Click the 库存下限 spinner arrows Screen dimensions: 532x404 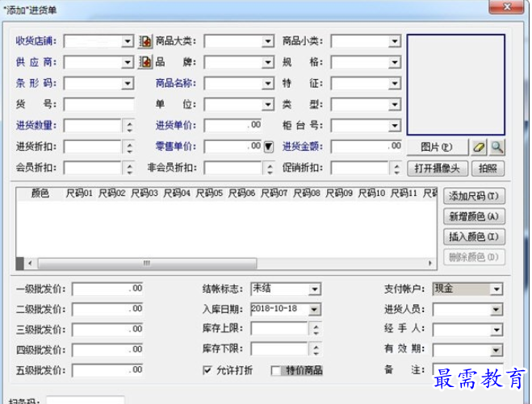coord(316,349)
